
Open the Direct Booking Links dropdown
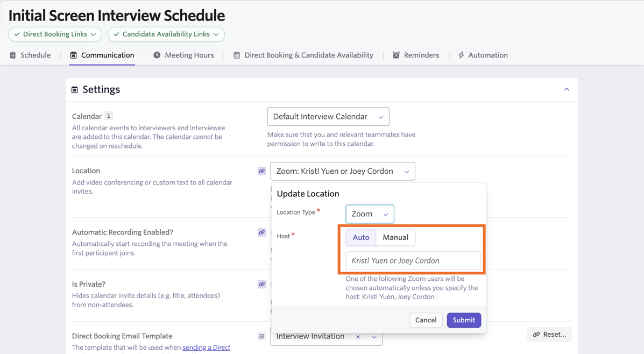pyautogui.click(x=55, y=34)
